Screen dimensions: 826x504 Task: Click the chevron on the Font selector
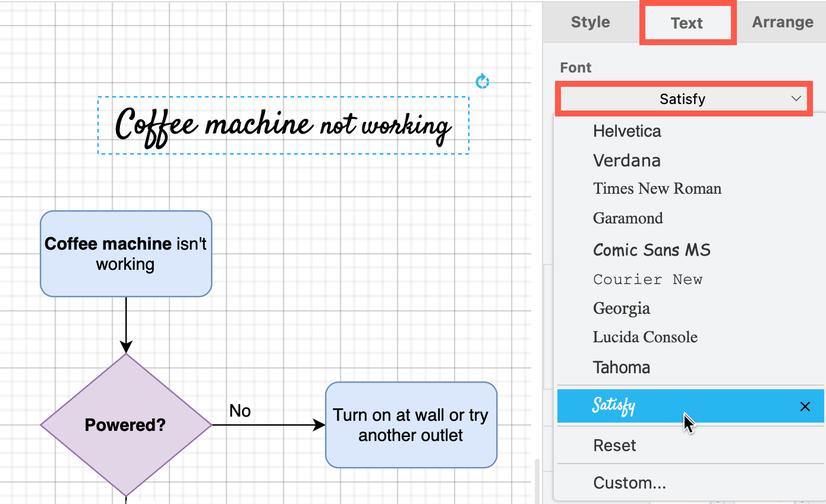click(x=797, y=99)
